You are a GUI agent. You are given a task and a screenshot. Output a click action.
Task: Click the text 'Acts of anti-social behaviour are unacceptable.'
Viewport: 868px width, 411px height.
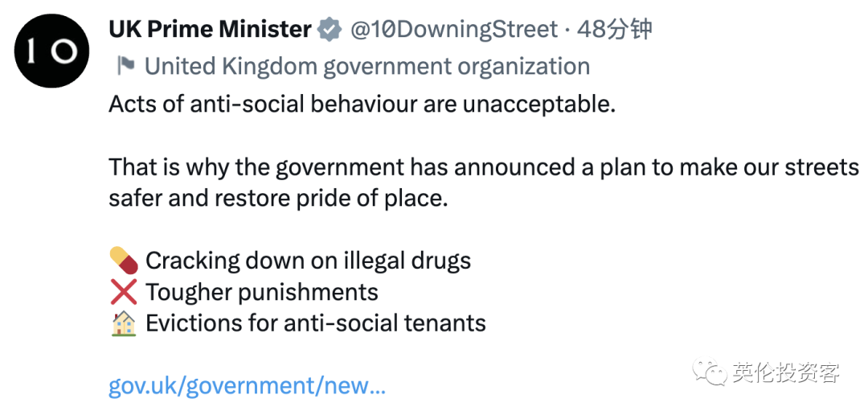pyautogui.click(x=362, y=104)
